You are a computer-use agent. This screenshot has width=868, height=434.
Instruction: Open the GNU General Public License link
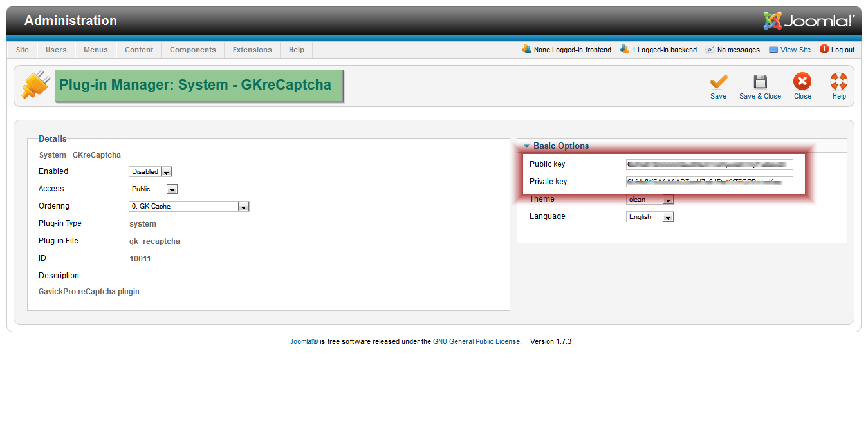[476, 341]
